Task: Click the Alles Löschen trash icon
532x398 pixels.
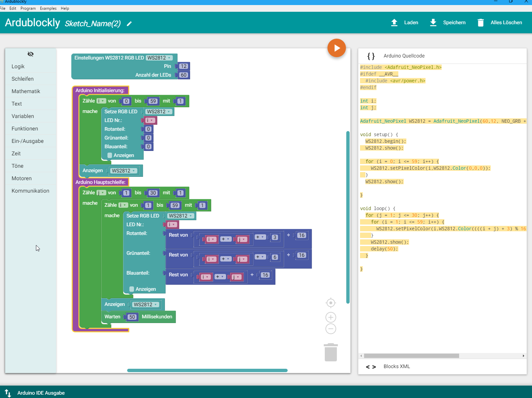Action: tap(481, 23)
